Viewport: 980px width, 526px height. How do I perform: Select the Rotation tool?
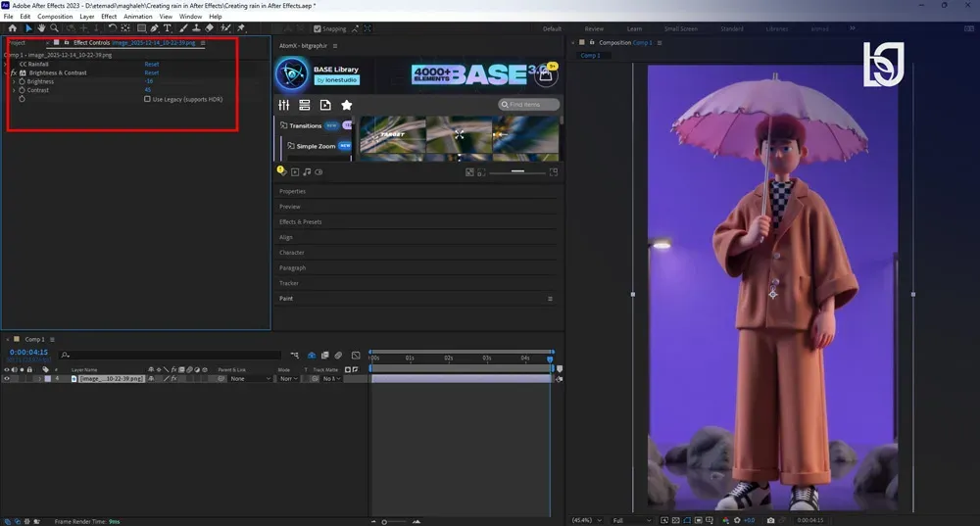tap(113, 28)
